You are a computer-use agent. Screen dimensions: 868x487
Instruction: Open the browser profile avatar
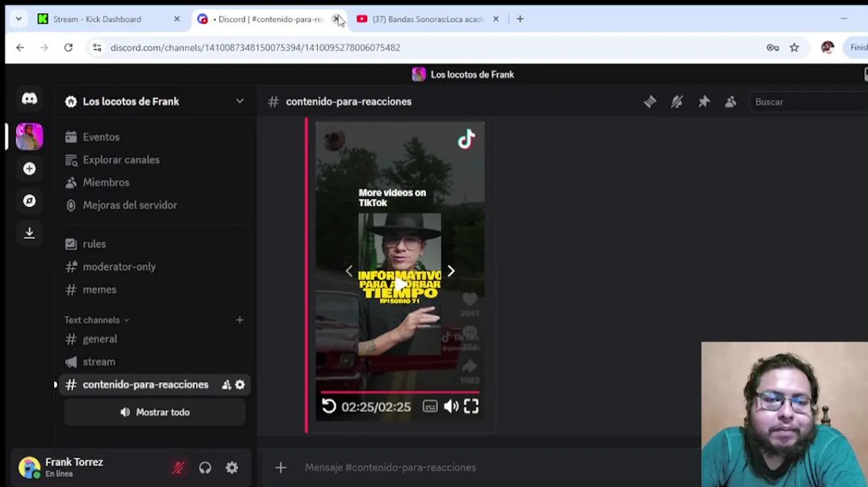pos(827,47)
